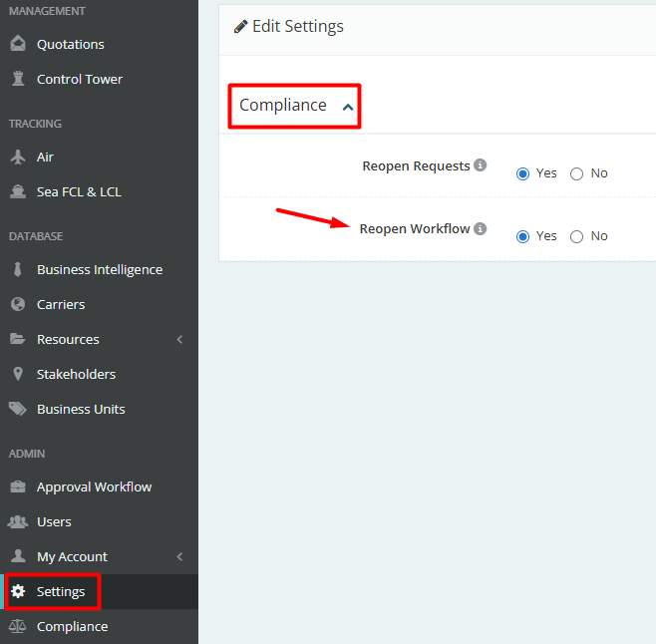Open Business Intelligence from the sidebar
Viewport: 656px width, 644px height.
tap(99, 269)
